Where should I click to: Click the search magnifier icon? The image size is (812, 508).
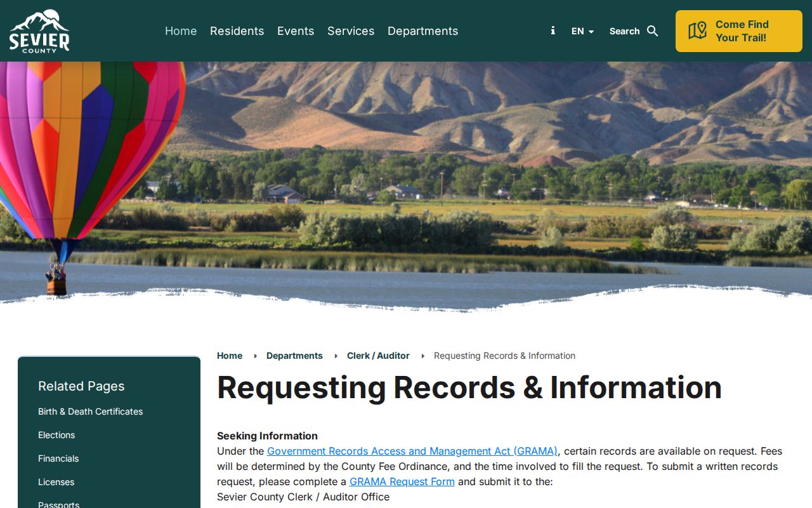tap(653, 31)
